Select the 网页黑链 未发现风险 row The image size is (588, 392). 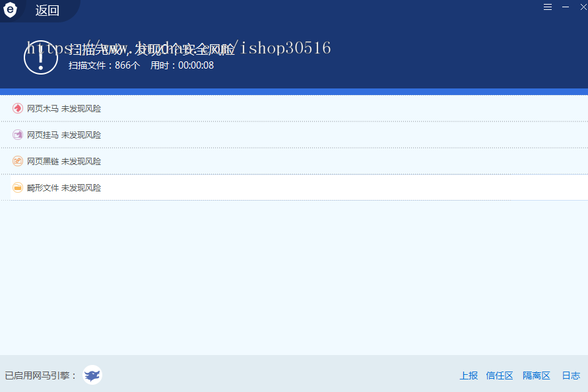click(294, 161)
